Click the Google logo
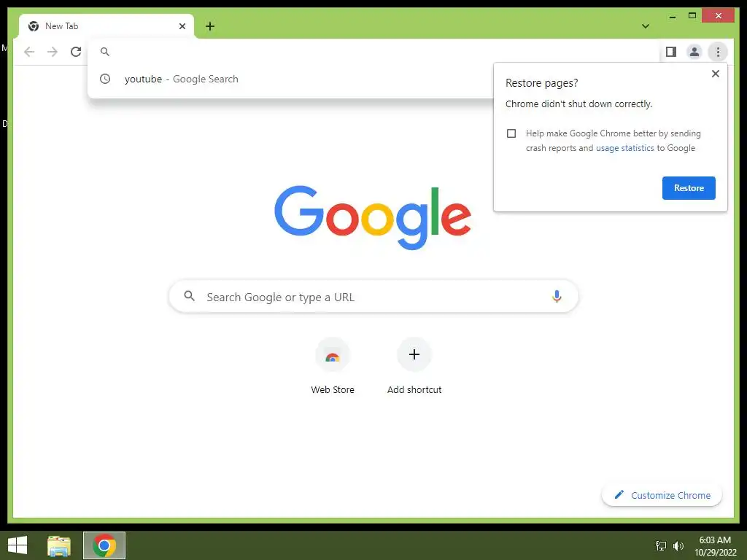 (373, 217)
